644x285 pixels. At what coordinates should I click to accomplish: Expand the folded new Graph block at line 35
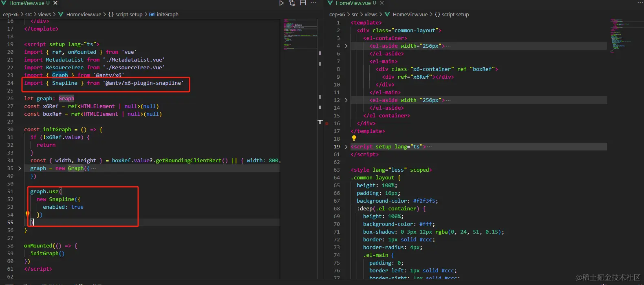click(20, 168)
